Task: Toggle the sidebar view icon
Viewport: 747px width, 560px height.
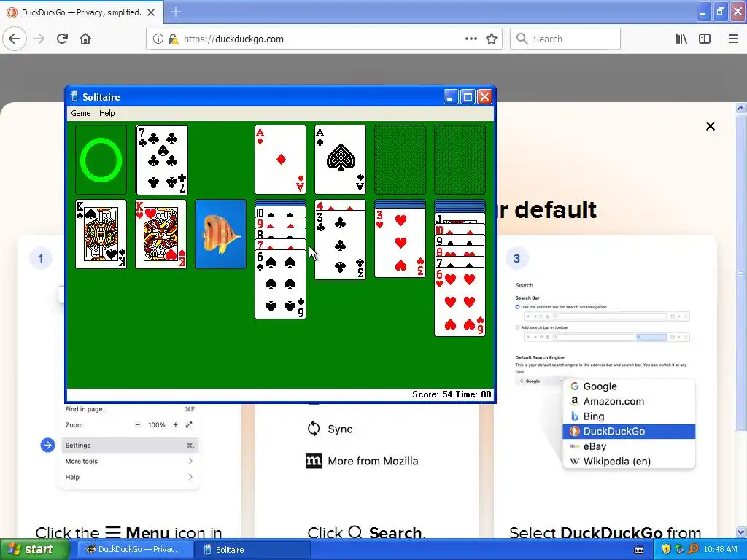Action: [705, 39]
